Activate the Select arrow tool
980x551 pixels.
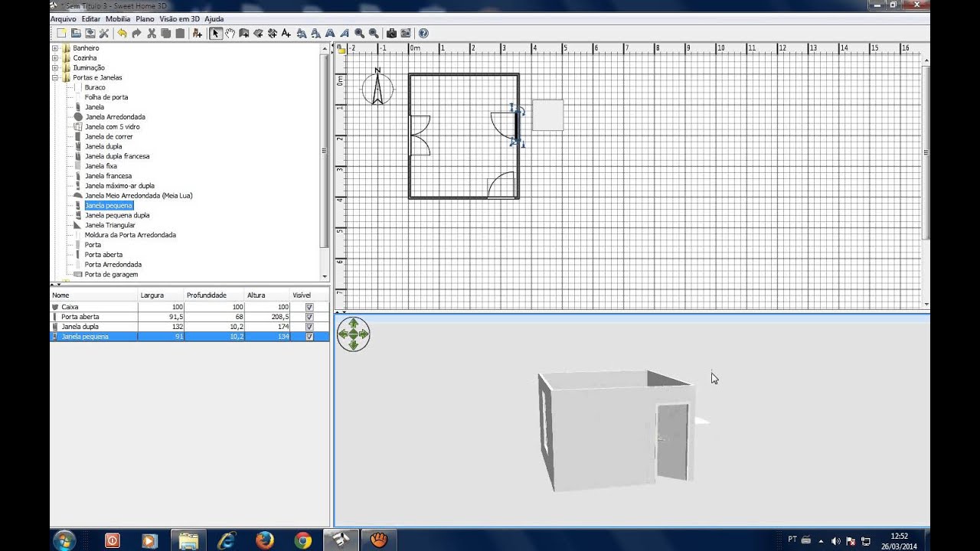coord(216,34)
